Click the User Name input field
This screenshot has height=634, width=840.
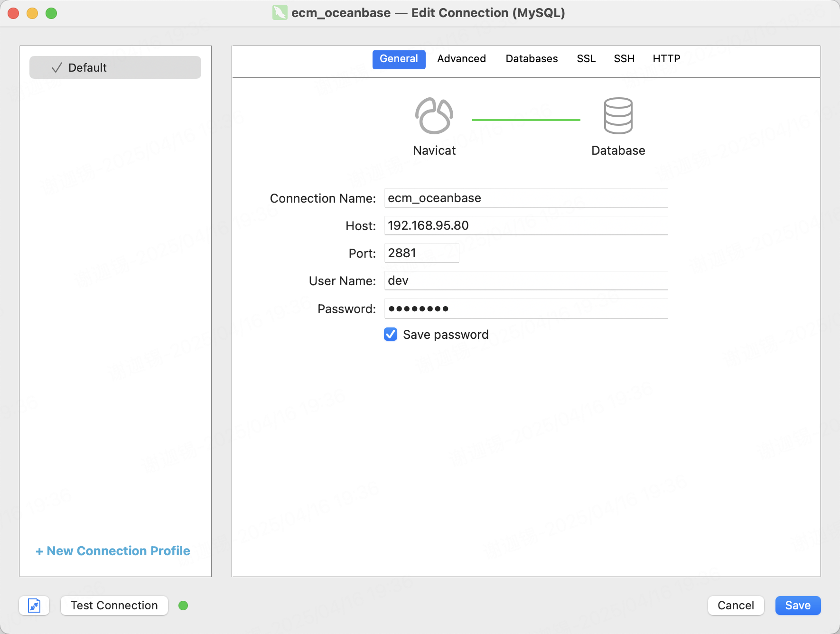tap(526, 280)
